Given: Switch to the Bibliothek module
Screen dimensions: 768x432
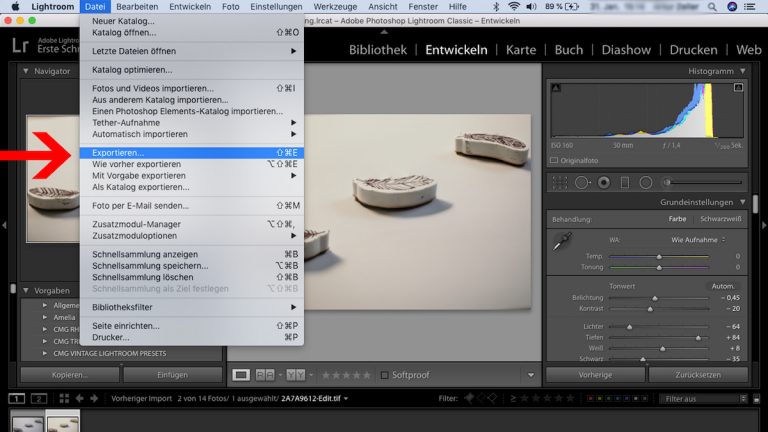Looking at the screenshot, I should pyautogui.click(x=377, y=49).
